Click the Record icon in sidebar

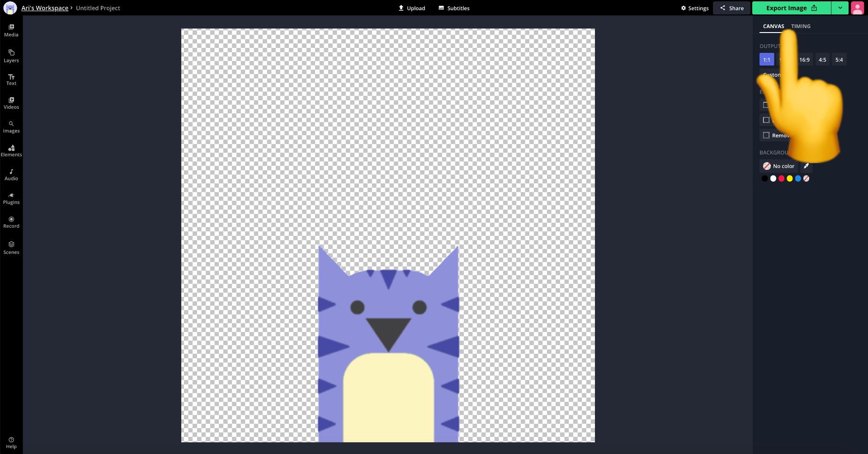11,222
